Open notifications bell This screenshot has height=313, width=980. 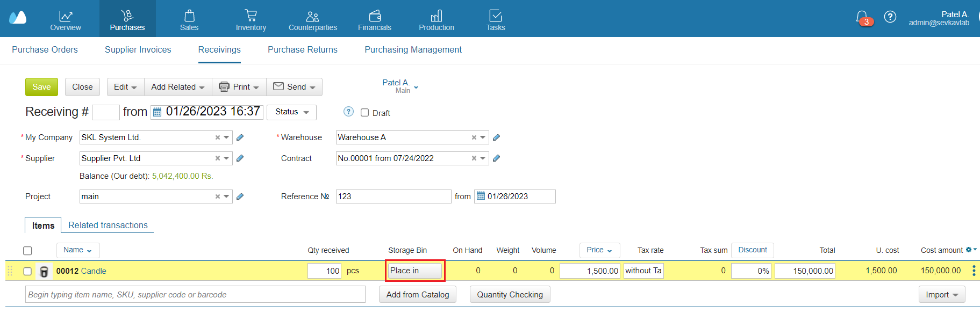[862, 18]
